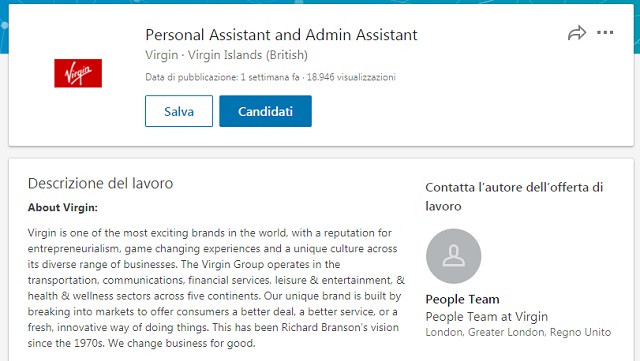Click the Contatta l'autore dell'offerta di lavoro heading
The image size is (640, 361).
(x=514, y=196)
